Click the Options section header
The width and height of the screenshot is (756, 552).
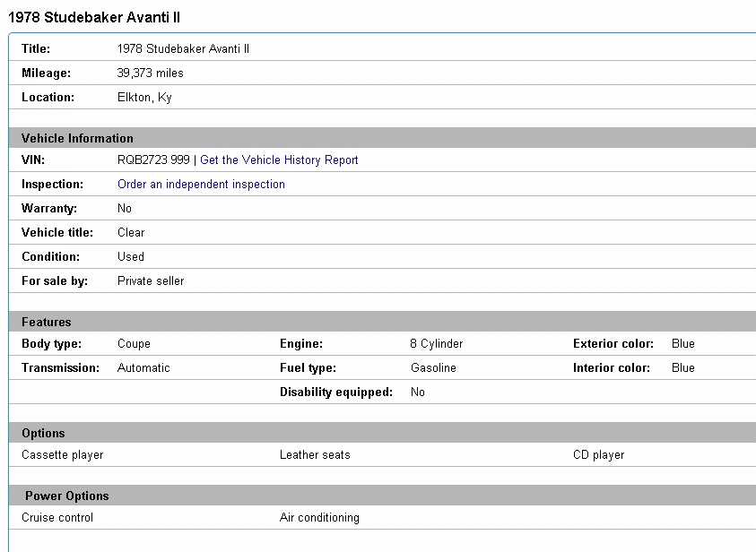(43, 434)
